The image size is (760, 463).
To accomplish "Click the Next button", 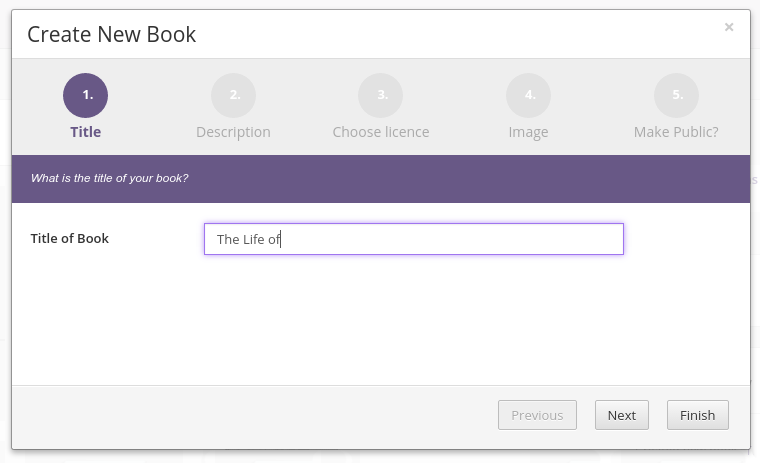I will pos(622,415).
